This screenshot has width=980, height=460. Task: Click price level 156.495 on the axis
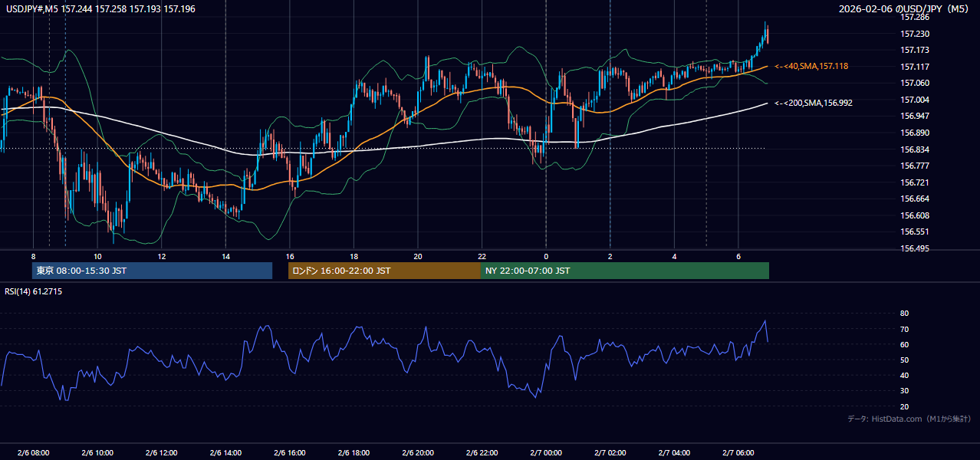click(915, 248)
